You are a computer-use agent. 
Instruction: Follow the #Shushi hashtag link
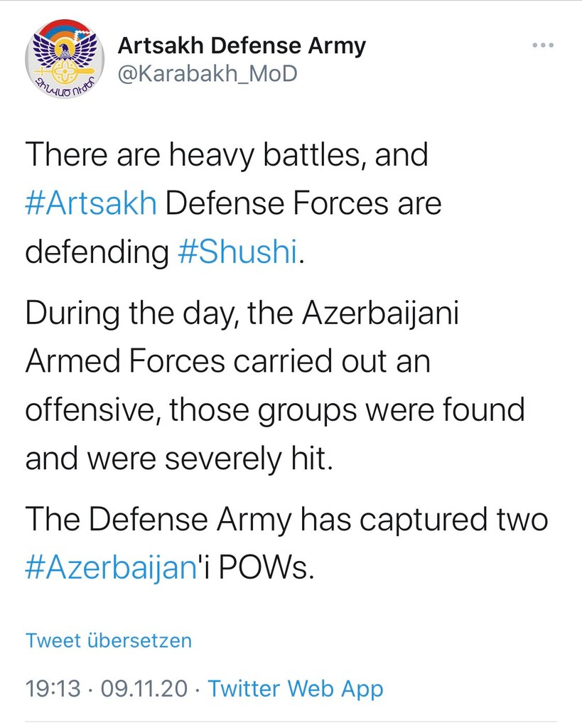(x=235, y=253)
